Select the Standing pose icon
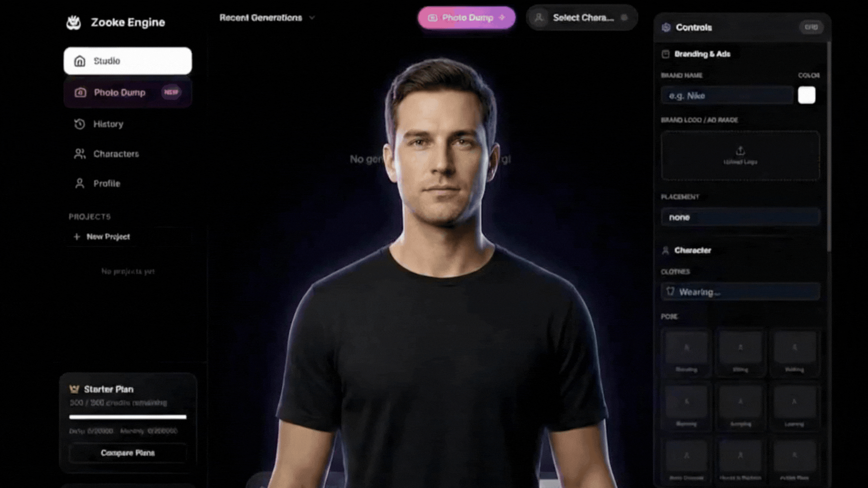 (686, 348)
